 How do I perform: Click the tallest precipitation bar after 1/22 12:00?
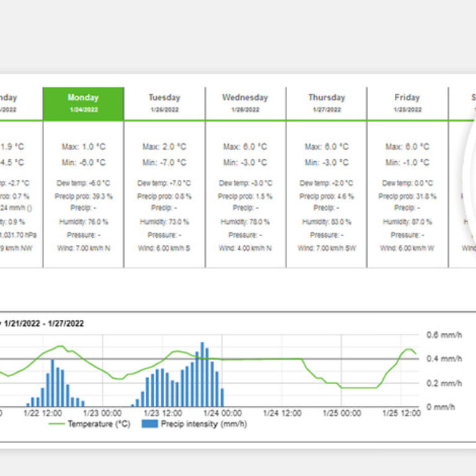[53, 383]
